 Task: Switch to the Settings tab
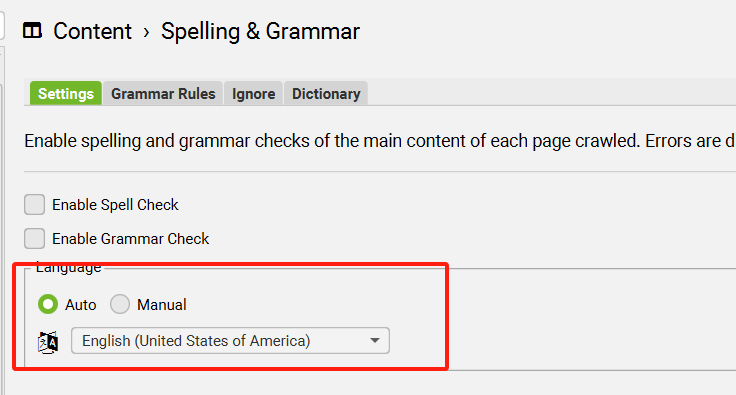(66, 93)
